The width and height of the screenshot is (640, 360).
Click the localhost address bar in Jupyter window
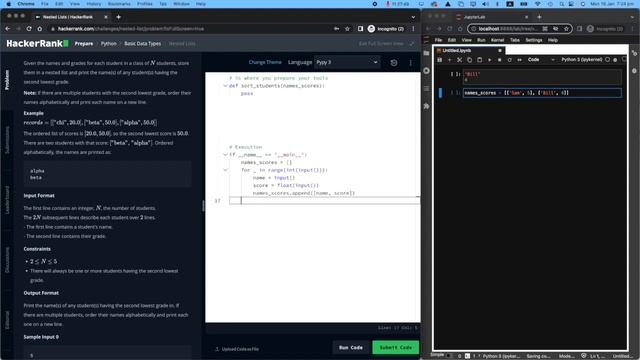click(x=520, y=29)
